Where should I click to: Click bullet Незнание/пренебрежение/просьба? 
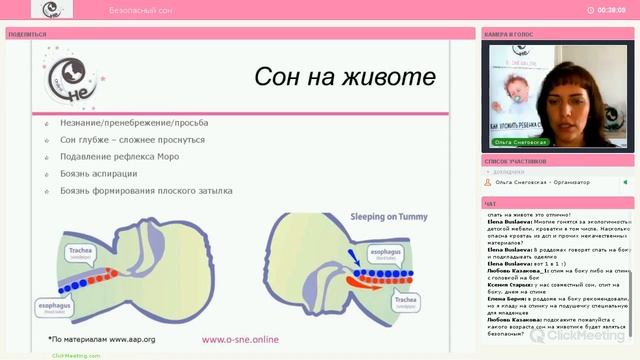coord(134,123)
